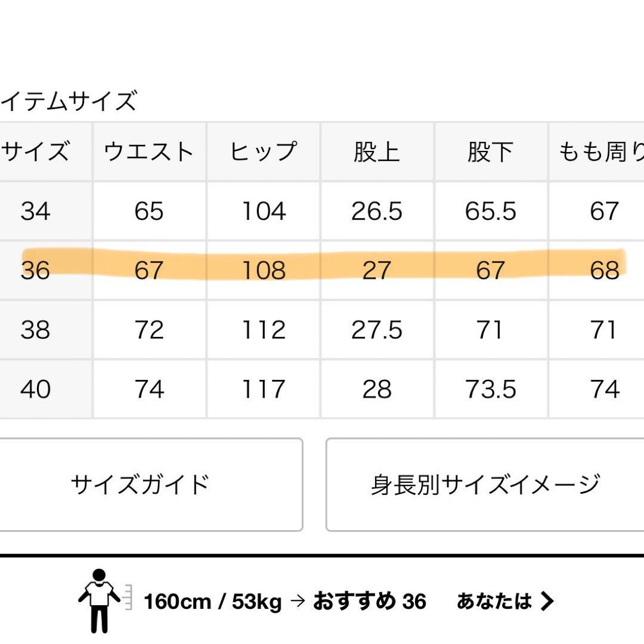This screenshot has width=644, height=644.
Task: Click the ウエスト column header
Action: coord(149,152)
